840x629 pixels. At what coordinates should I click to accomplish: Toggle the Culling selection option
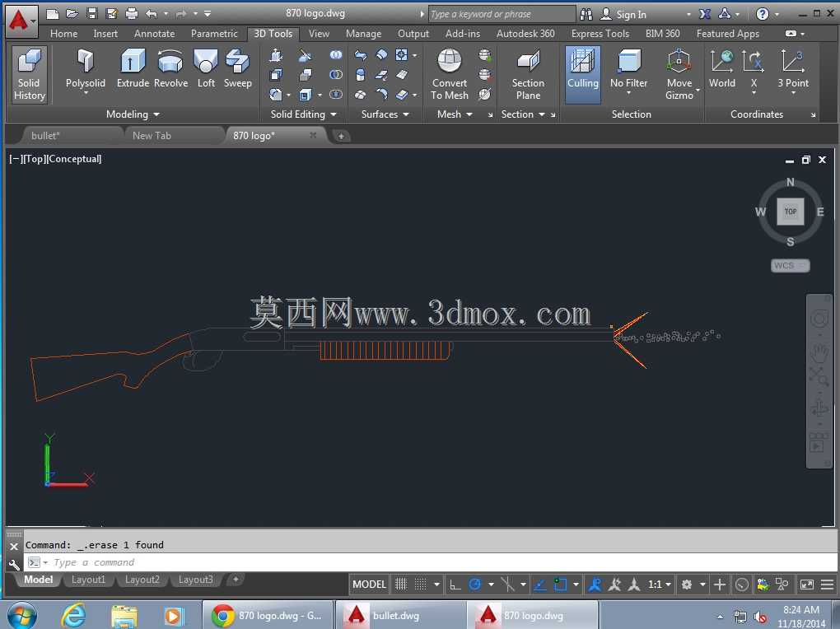click(583, 74)
